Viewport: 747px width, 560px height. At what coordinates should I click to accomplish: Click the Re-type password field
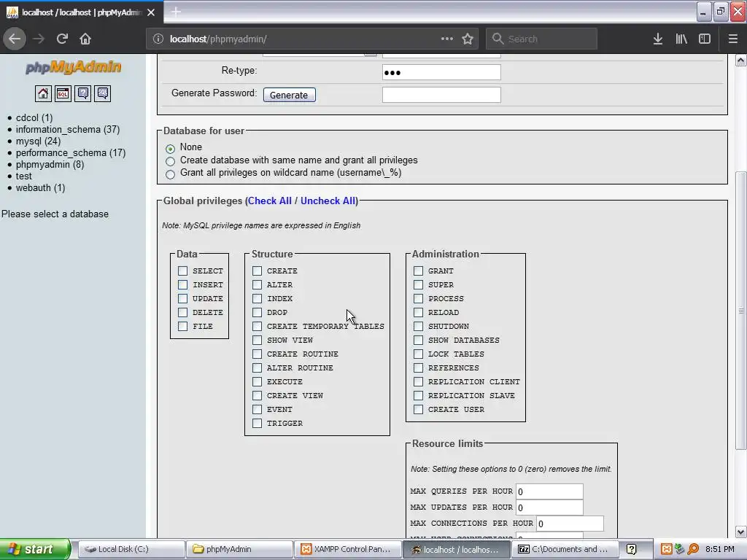(x=441, y=72)
